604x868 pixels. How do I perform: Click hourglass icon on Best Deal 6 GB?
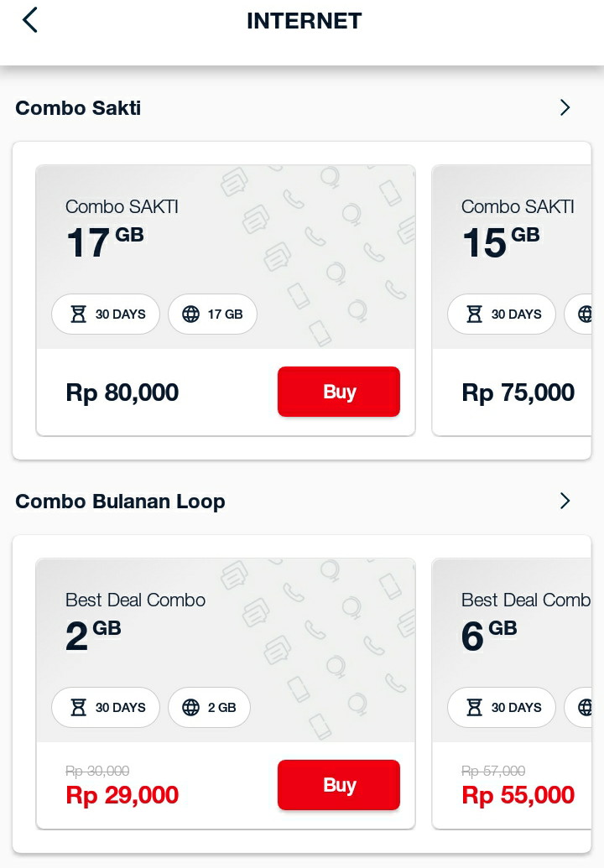[x=474, y=708]
